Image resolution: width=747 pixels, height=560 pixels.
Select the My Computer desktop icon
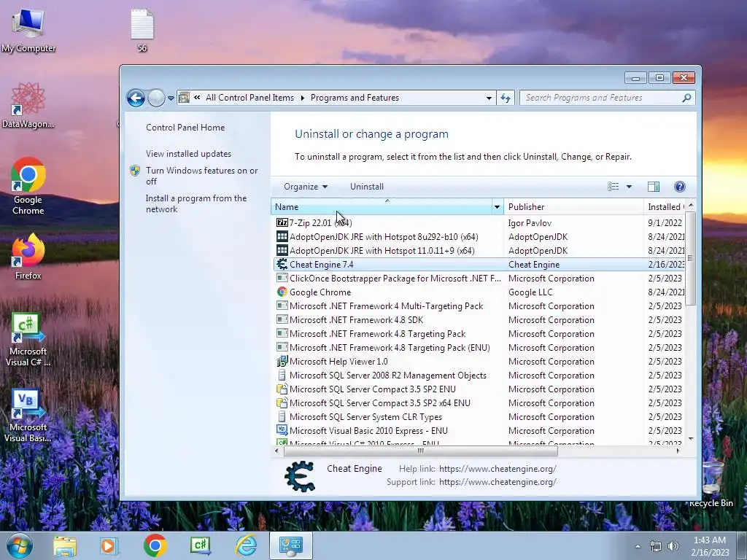28,31
